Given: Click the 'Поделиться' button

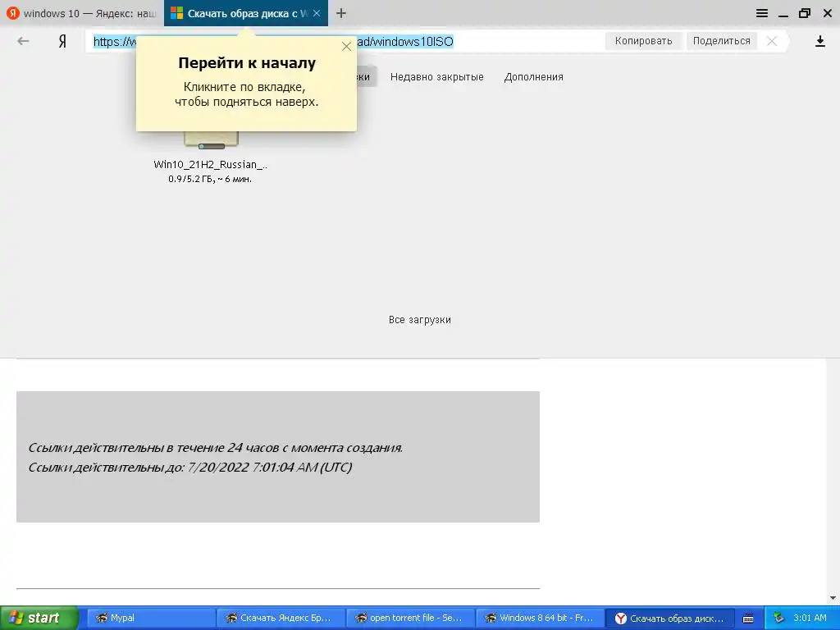Looking at the screenshot, I should tap(722, 41).
